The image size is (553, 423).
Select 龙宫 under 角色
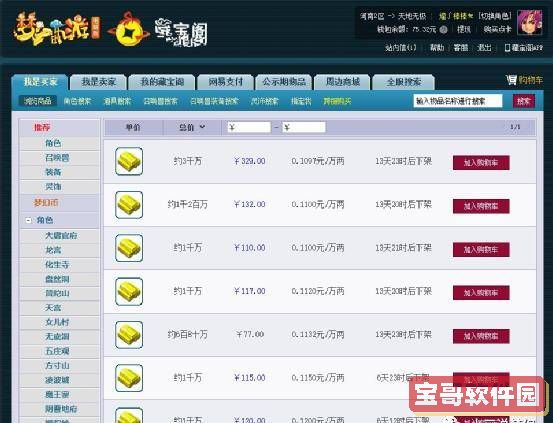(53, 250)
